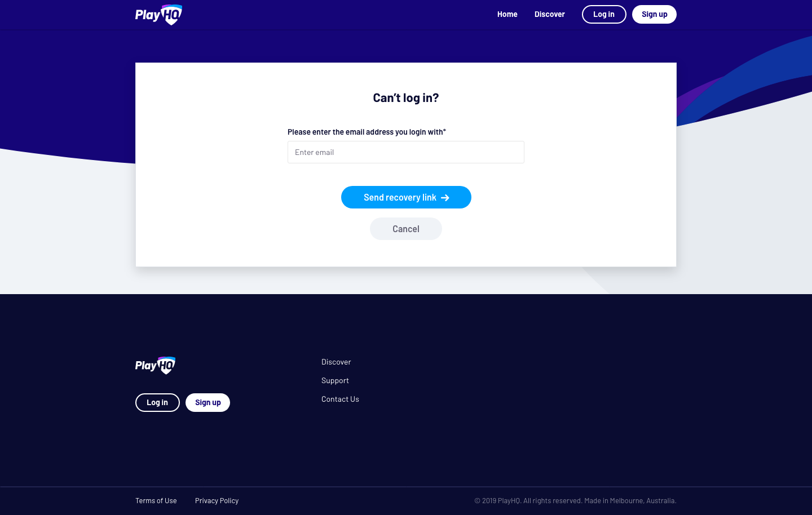Open Discover from the top navigation bar

click(x=549, y=14)
